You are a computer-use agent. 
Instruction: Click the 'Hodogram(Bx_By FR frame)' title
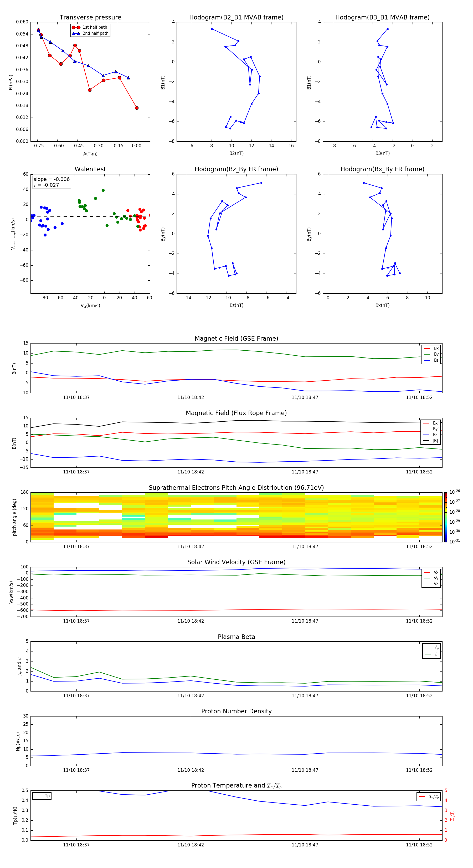(382, 169)
